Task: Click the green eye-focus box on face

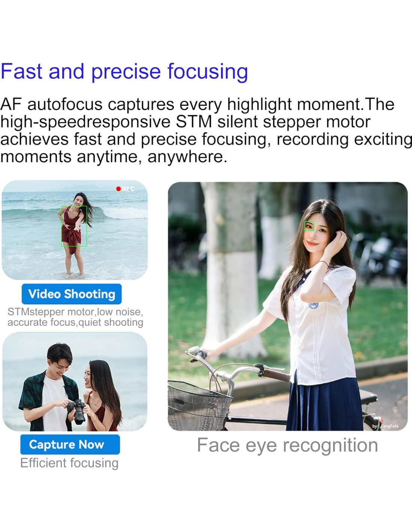Action: 309,226
